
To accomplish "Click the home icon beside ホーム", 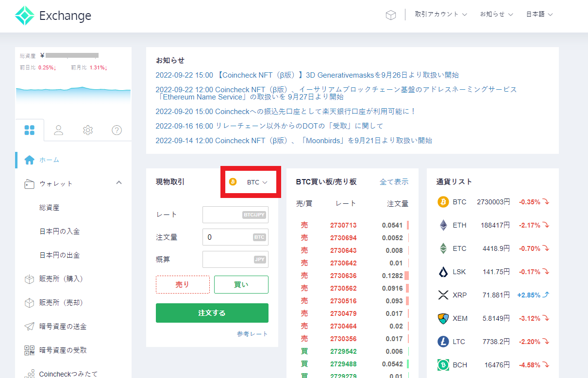I will pyautogui.click(x=29, y=160).
